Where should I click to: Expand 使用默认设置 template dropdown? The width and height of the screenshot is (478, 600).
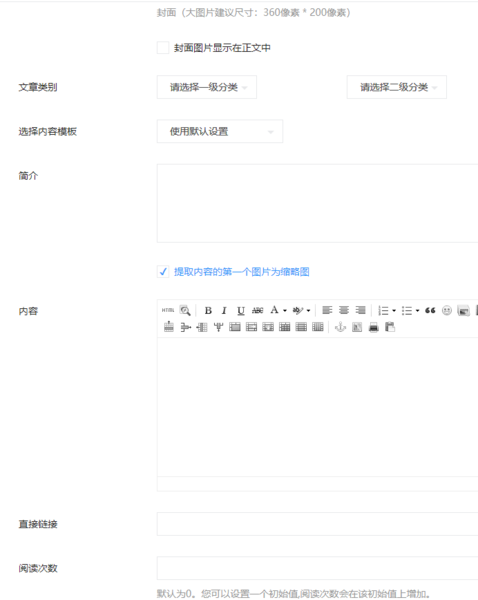pos(220,132)
